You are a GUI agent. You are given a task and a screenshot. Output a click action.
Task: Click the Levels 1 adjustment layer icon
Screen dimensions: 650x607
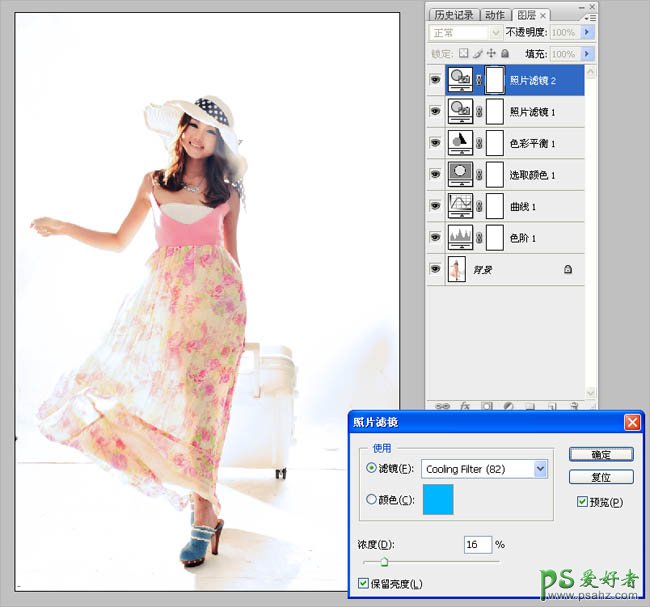(461, 237)
